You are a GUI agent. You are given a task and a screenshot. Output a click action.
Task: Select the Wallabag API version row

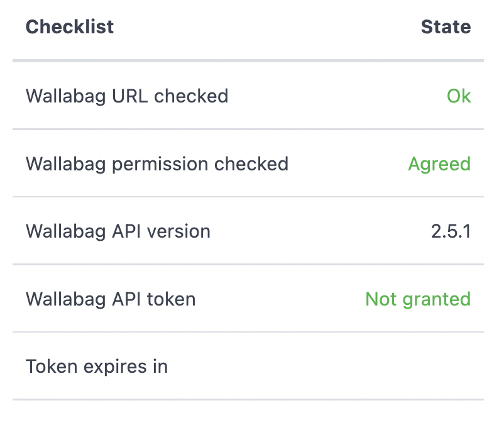[x=251, y=231]
